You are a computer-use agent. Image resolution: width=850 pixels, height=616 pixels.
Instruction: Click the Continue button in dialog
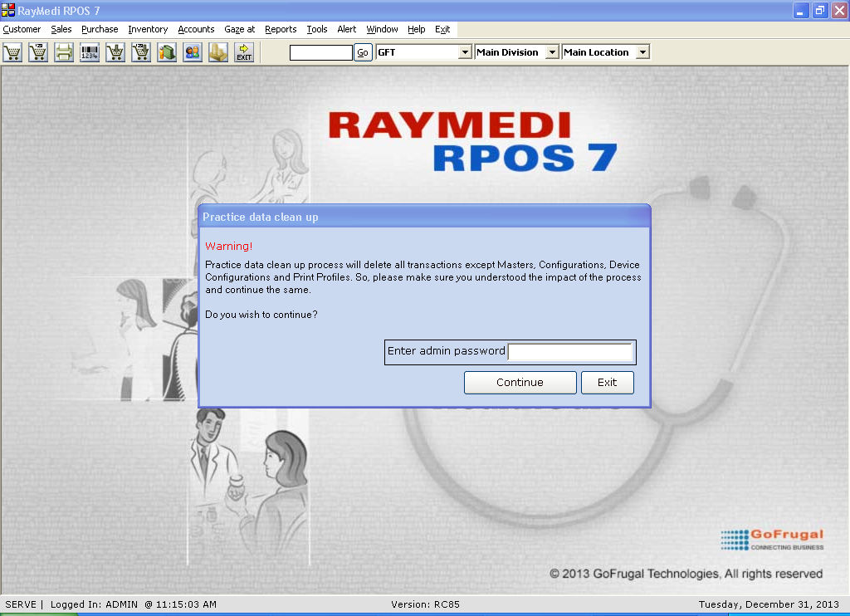520,382
